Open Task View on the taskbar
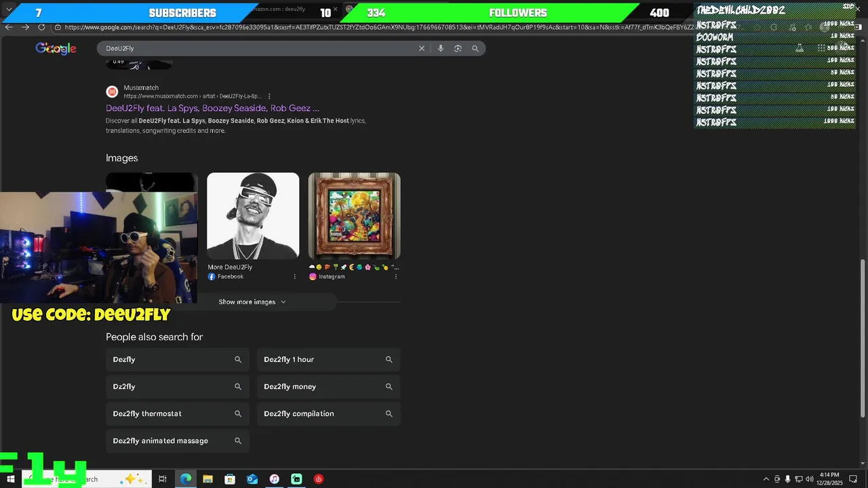 [x=163, y=479]
